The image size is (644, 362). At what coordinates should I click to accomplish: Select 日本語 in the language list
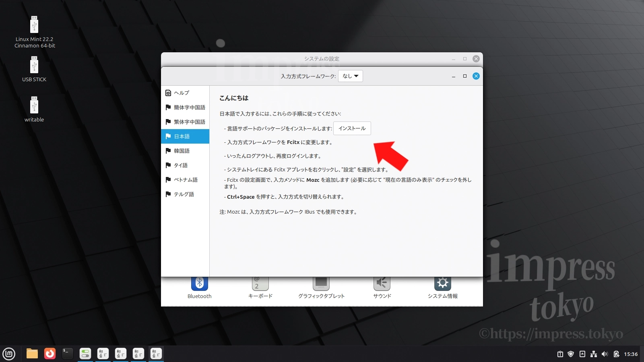click(185, 136)
